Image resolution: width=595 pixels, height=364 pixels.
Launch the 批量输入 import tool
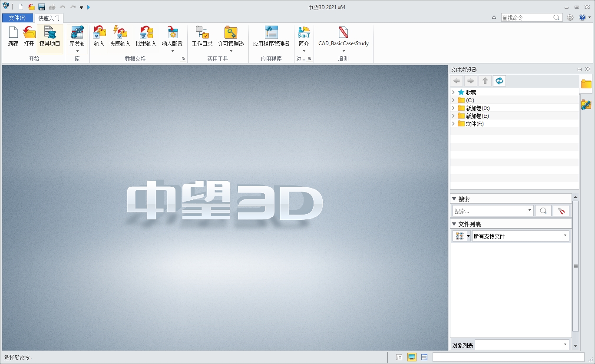[146, 39]
